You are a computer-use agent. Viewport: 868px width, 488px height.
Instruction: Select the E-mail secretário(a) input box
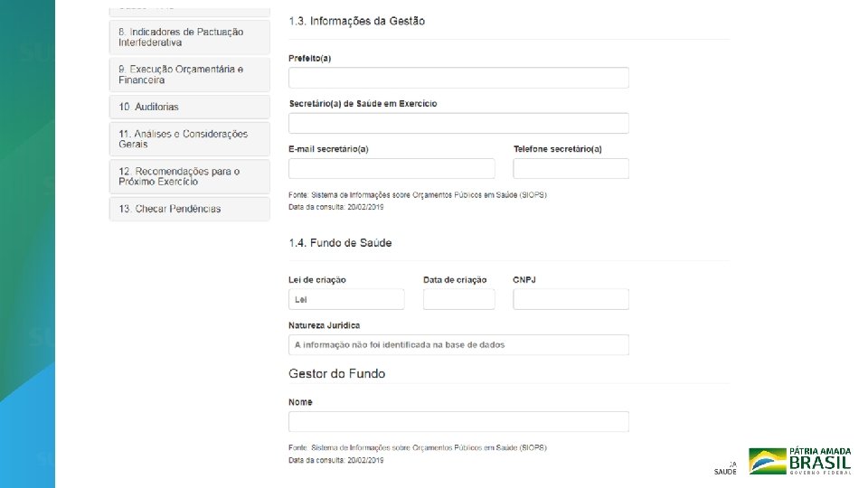(x=392, y=168)
